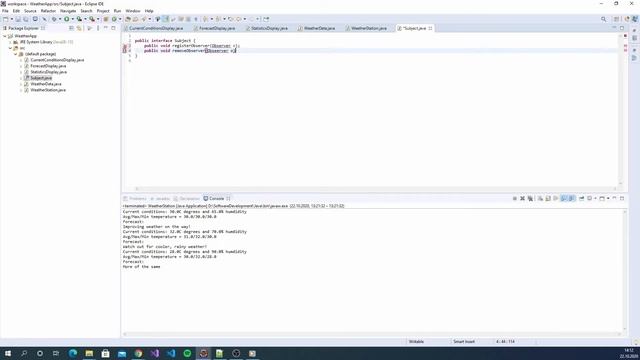
Task: Open the Run menu
Action: point(117,11)
